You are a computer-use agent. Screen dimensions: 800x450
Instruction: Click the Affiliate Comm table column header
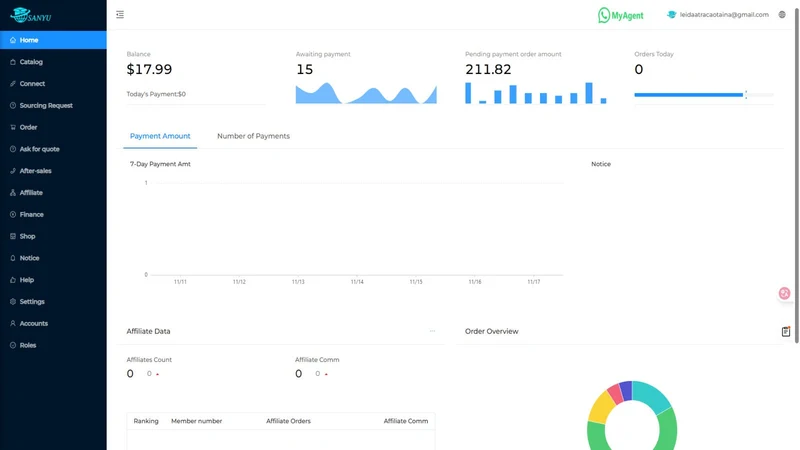pos(406,421)
